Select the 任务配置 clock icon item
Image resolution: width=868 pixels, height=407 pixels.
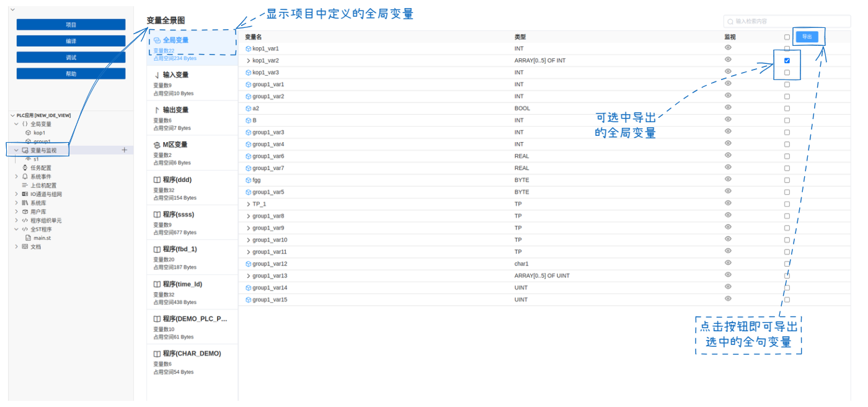click(x=25, y=168)
